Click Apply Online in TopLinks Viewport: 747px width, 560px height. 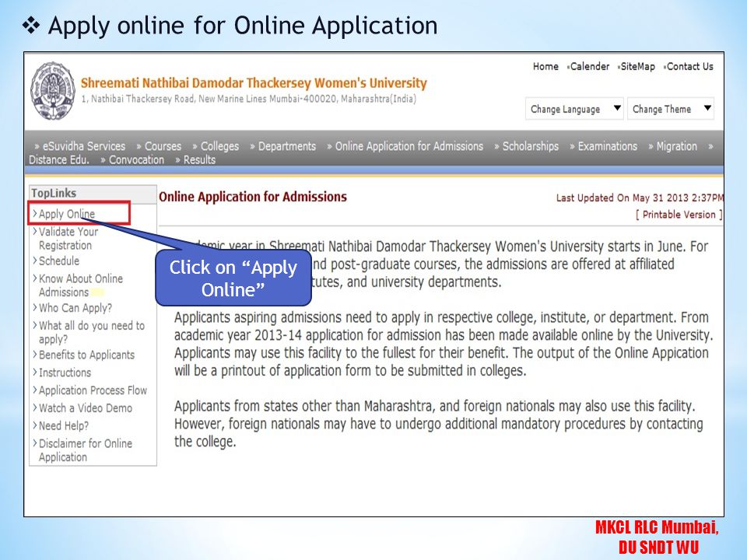pyautogui.click(x=67, y=214)
